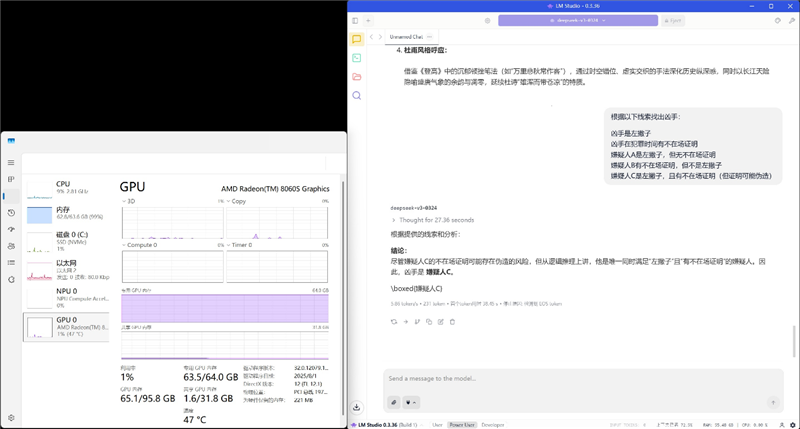Open the user account icon in status bar
Viewport: 800px width, 429px height.
pyautogui.click(x=782, y=425)
